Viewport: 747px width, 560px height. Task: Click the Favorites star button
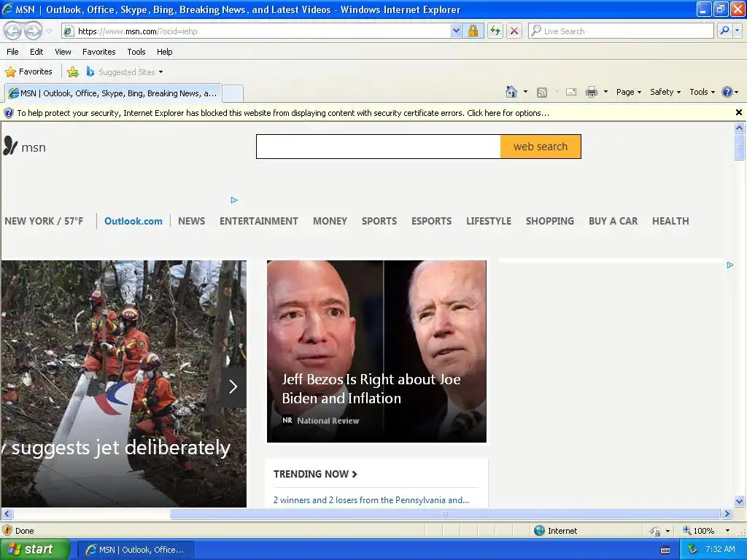pos(28,72)
